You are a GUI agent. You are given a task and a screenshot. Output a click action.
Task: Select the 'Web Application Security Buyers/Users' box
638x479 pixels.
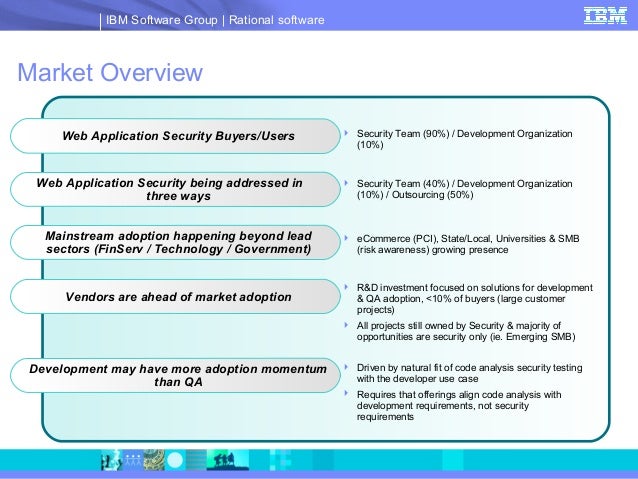point(175,136)
